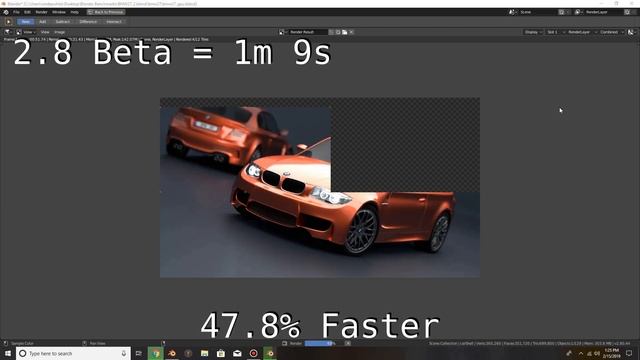Image resolution: width=640 pixels, height=360 pixels.
Task: Select the New selection mode
Action: tap(25, 22)
